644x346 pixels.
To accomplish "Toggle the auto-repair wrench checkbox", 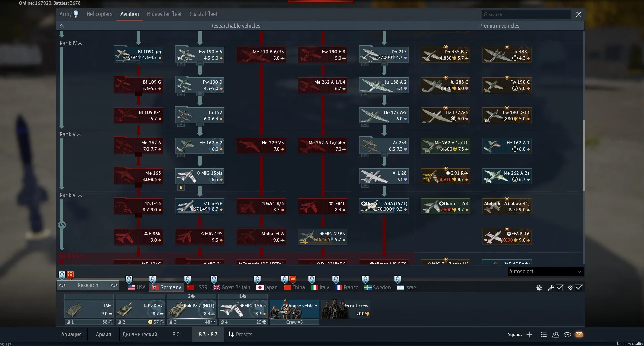I will [560, 288].
